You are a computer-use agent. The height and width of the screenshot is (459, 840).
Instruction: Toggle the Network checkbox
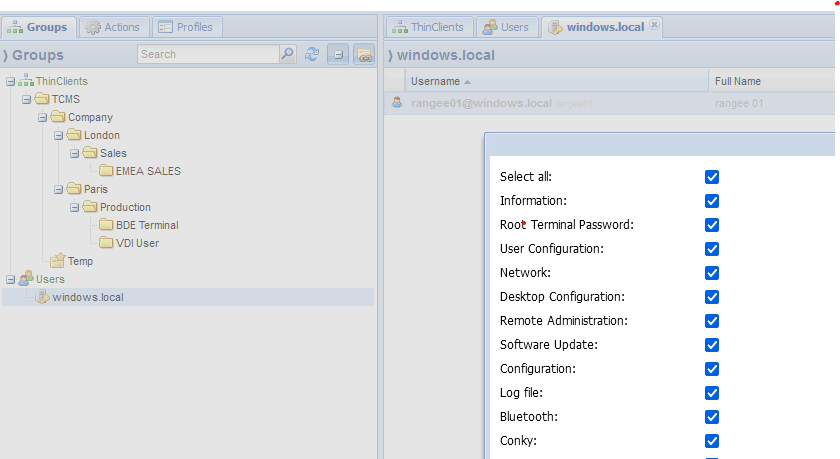click(x=712, y=273)
